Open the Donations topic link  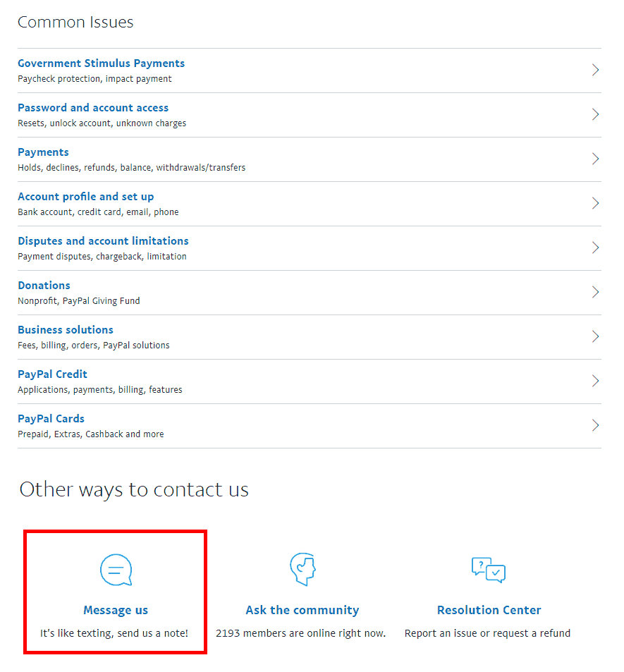click(x=44, y=286)
